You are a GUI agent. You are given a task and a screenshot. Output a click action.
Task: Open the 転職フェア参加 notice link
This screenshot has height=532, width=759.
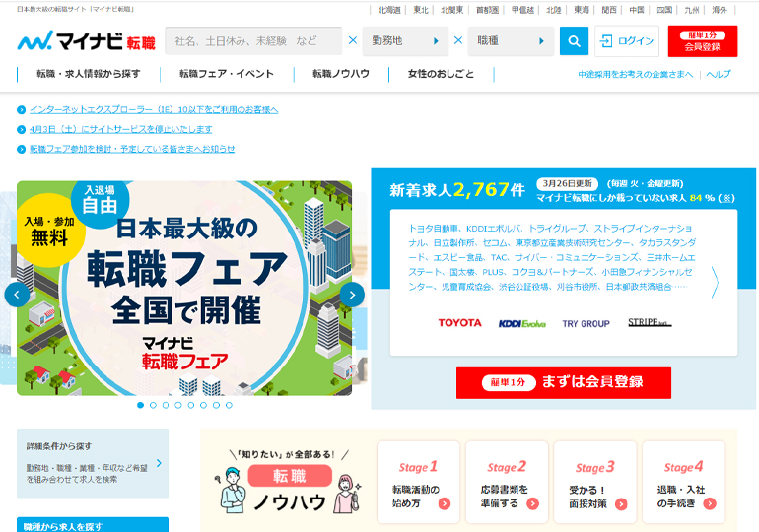132,149
